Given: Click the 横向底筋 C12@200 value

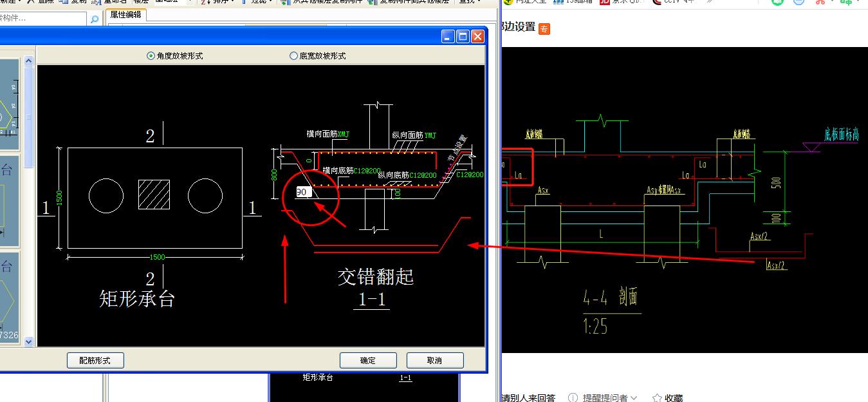Looking at the screenshot, I should click(x=367, y=171).
